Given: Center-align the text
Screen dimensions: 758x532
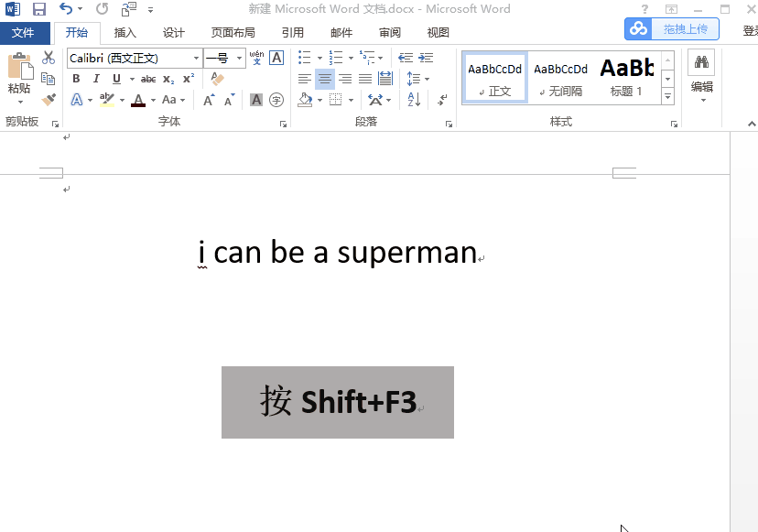Looking at the screenshot, I should [325, 79].
